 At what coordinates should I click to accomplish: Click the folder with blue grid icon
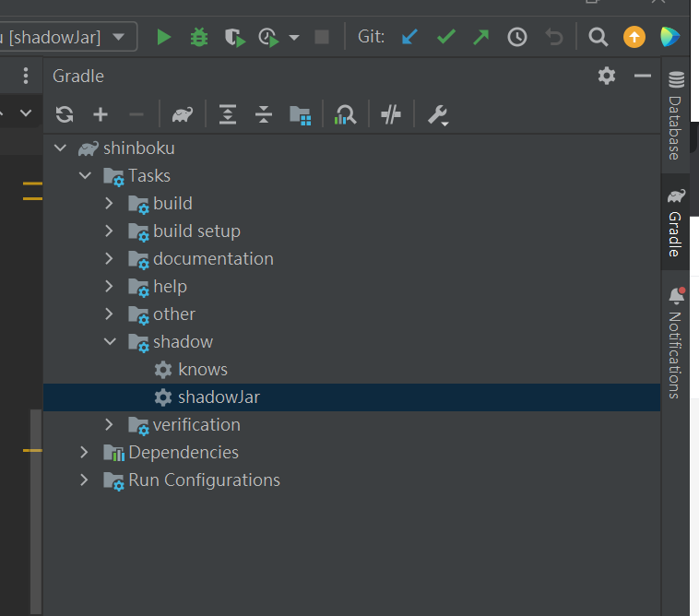pos(300,115)
